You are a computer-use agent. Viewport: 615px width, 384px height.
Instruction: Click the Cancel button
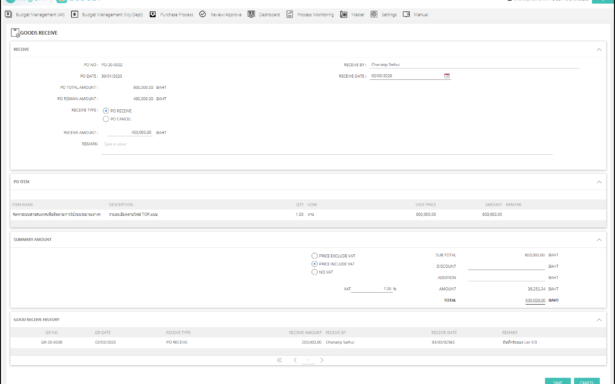587,381
